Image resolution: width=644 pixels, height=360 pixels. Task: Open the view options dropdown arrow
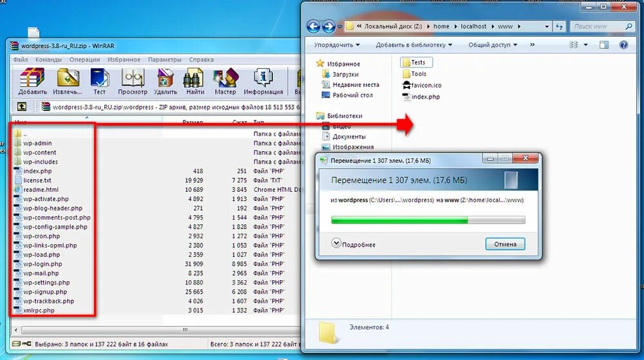pos(585,44)
